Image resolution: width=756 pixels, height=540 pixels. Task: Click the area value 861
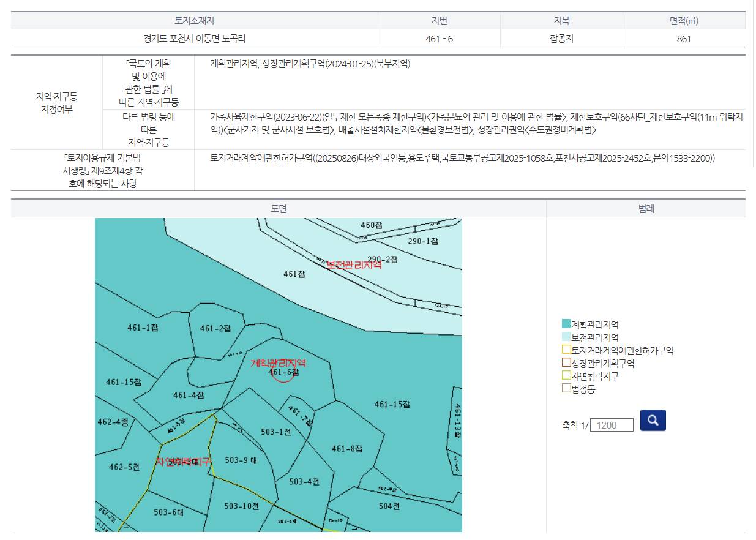[x=684, y=39]
